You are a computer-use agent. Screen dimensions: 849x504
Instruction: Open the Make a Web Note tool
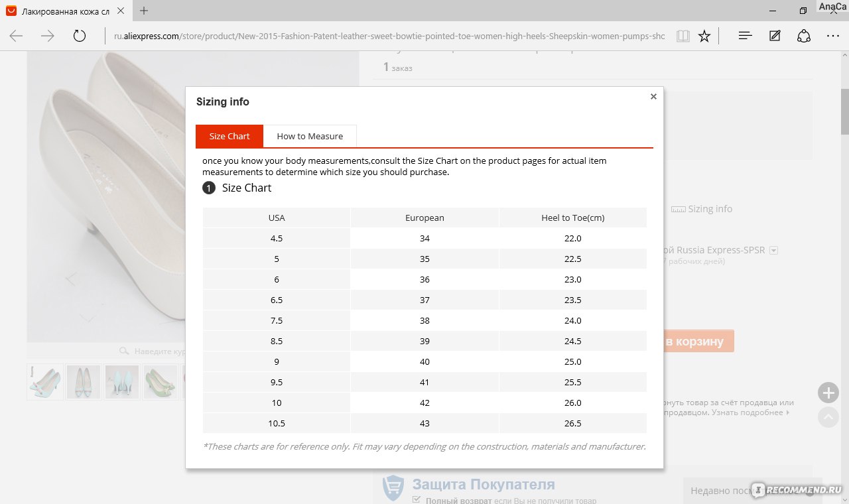(775, 36)
